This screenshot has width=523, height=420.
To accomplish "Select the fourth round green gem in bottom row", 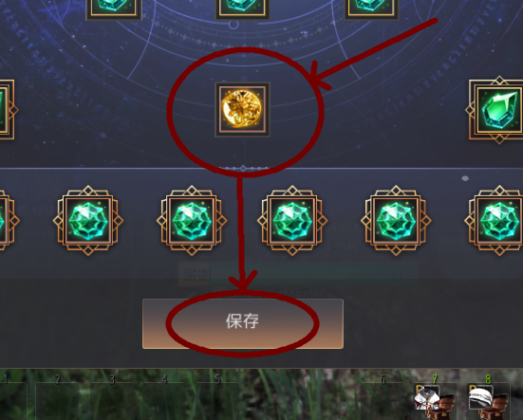I will 396,221.
